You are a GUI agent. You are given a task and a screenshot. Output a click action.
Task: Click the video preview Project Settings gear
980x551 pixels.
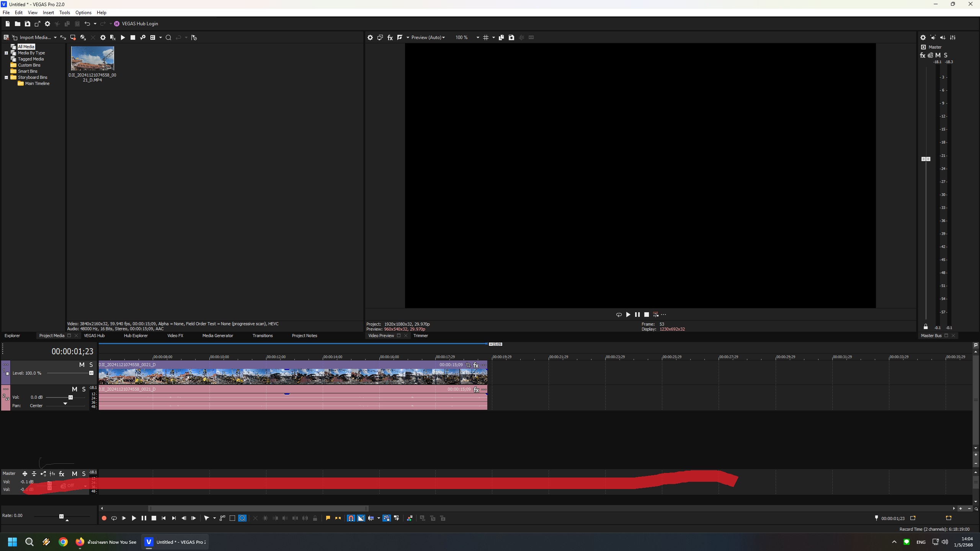(x=370, y=37)
